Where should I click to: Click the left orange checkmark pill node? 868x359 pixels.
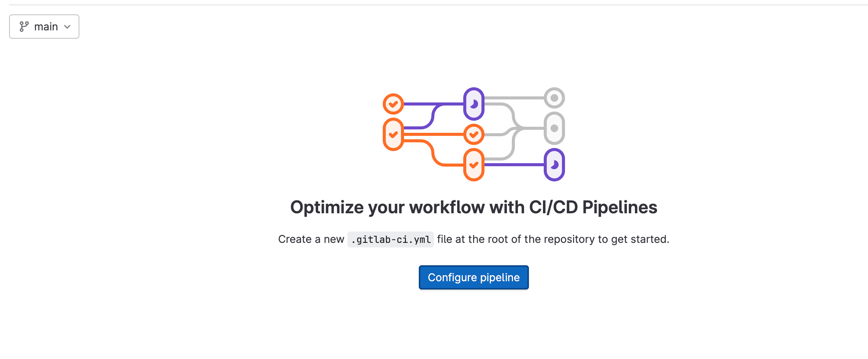(393, 134)
